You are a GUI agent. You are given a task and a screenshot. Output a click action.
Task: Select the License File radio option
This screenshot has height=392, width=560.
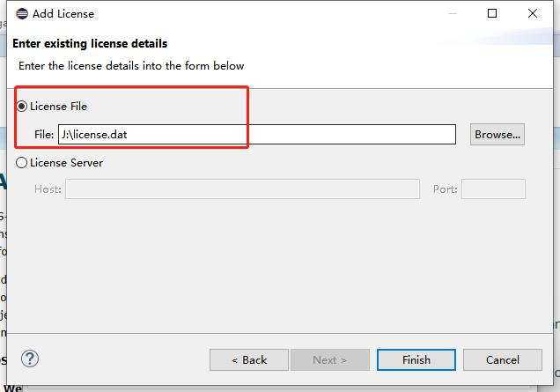22,107
